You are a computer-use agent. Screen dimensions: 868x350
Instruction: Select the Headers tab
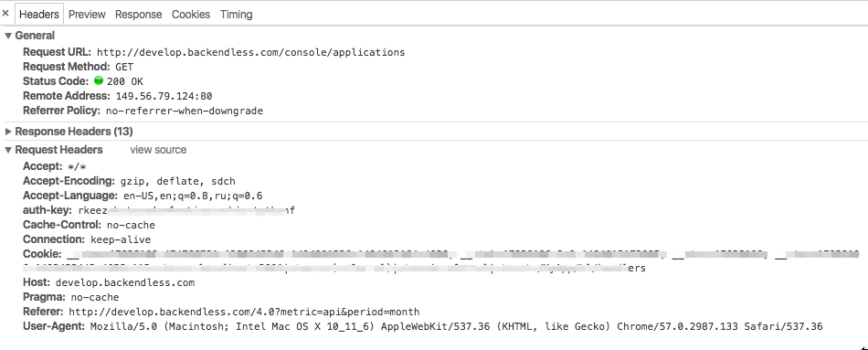(39, 15)
